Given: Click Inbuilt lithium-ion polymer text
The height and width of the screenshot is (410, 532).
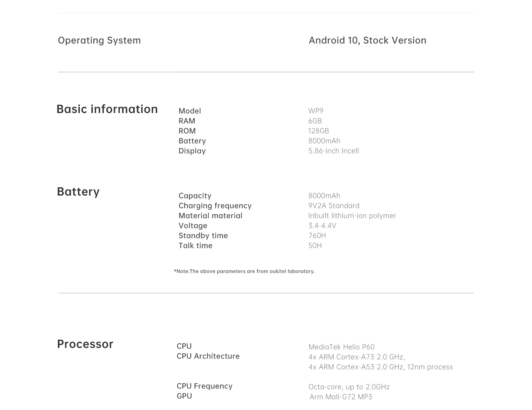Looking at the screenshot, I should click(x=352, y=216).
